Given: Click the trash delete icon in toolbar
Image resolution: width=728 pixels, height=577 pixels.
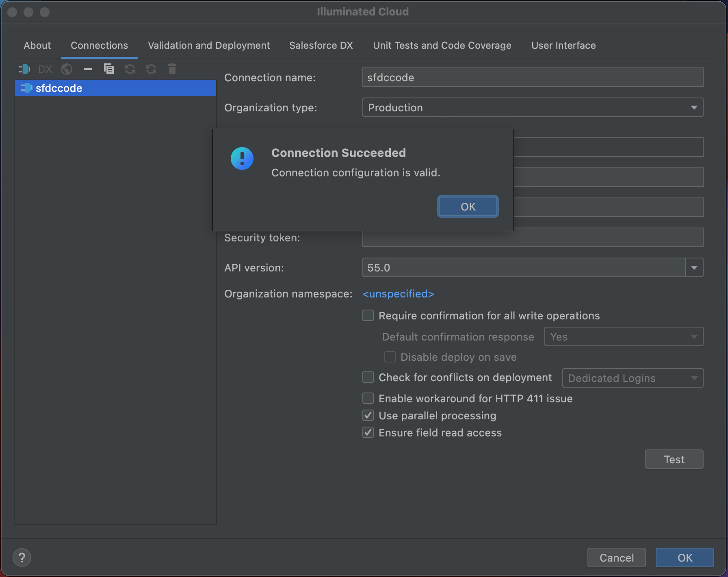Looking at the screenshot, I should [x=172, y=69].
